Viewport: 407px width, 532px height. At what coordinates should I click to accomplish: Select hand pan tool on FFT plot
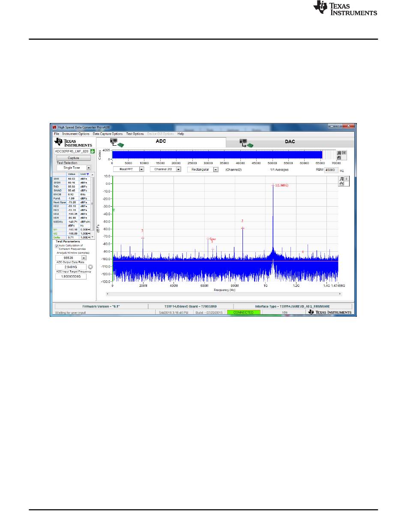[341, 183]
